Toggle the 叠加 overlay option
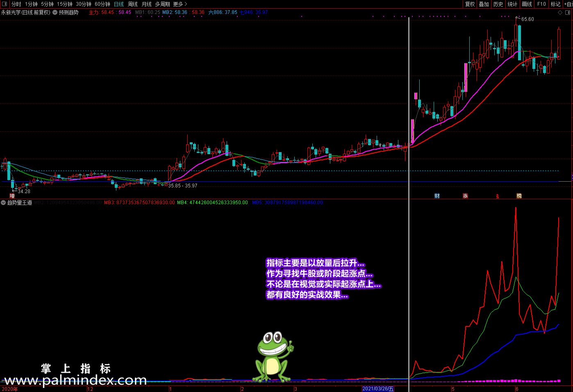 click(484, 4)
